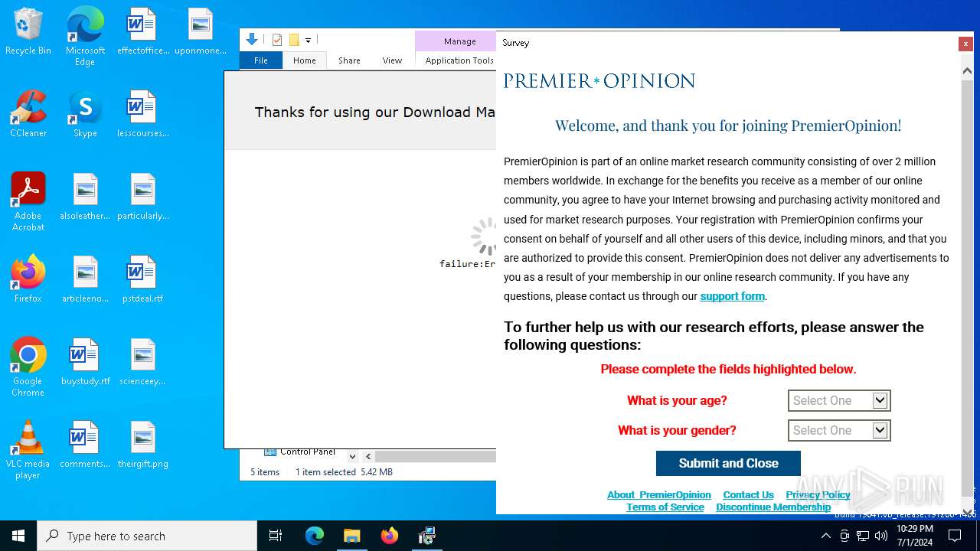
Task: Click the Properties icon in Explorer quick access toolbar
Action: pos(277,40)
